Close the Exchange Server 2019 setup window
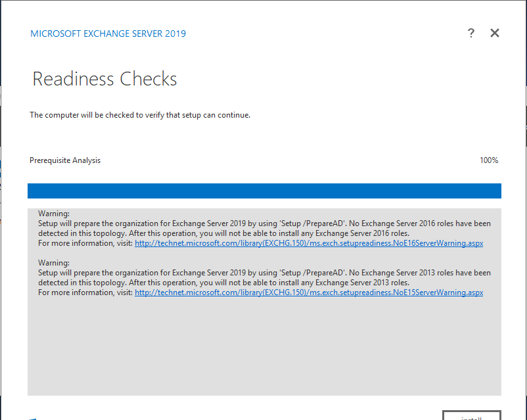 click(494, 33)
